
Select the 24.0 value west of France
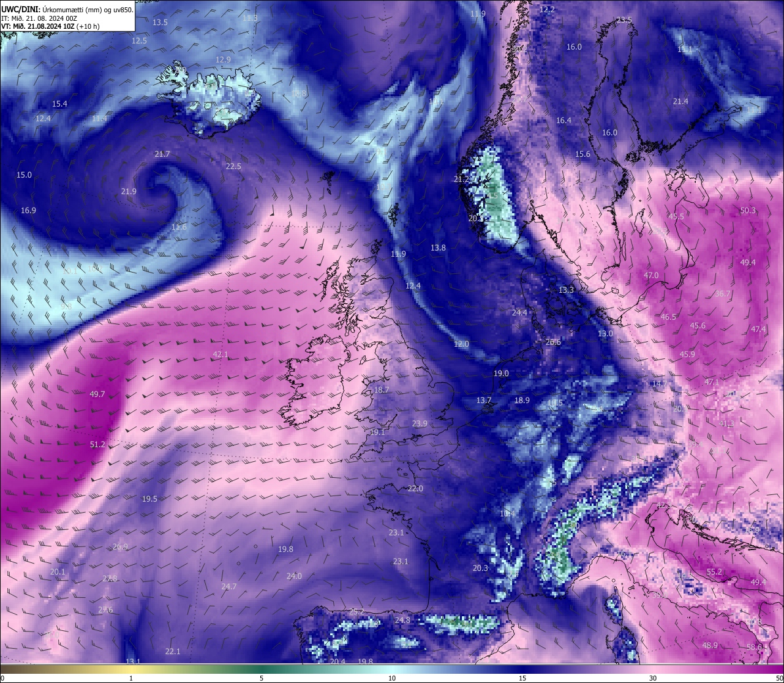[x=294, y=576]
